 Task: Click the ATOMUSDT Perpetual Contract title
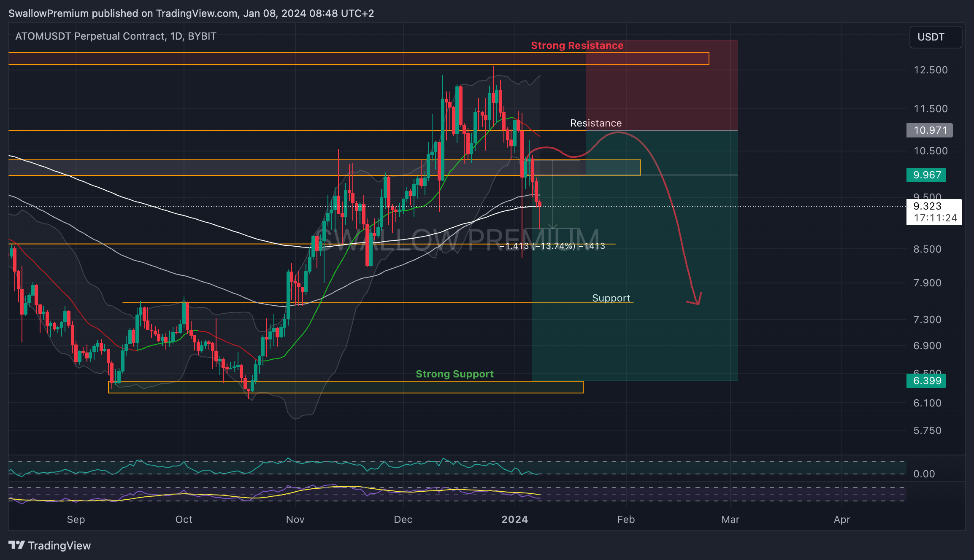click(x=116, y=36)
